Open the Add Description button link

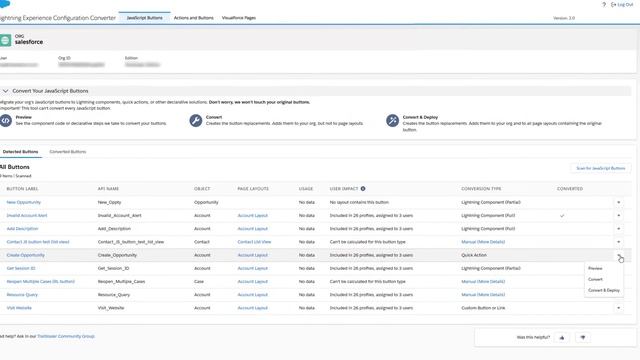(x=22, y=229)
